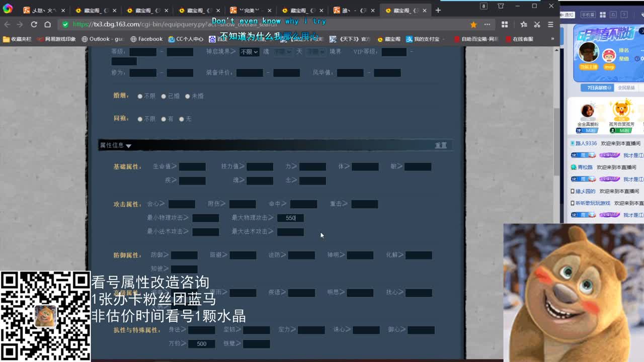The image size is (644, 362).
Task: Reload the page with the refresh icon
Action: point(34,24)
